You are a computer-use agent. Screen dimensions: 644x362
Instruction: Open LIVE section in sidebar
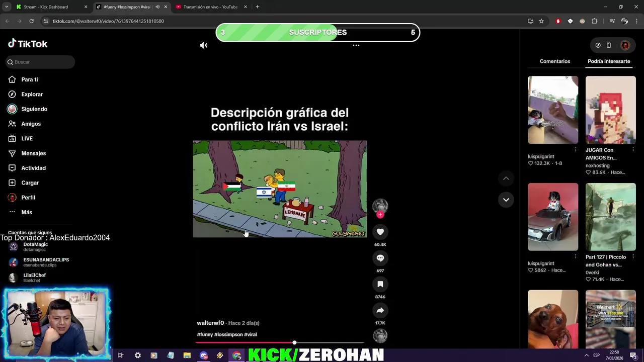(27, 138)
